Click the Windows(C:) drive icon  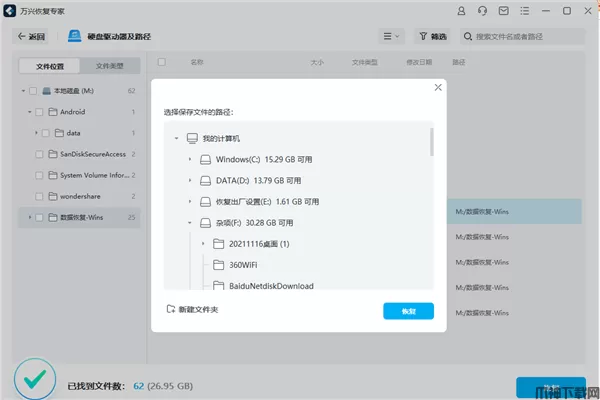pyautogui.click(x=205, y=160)
